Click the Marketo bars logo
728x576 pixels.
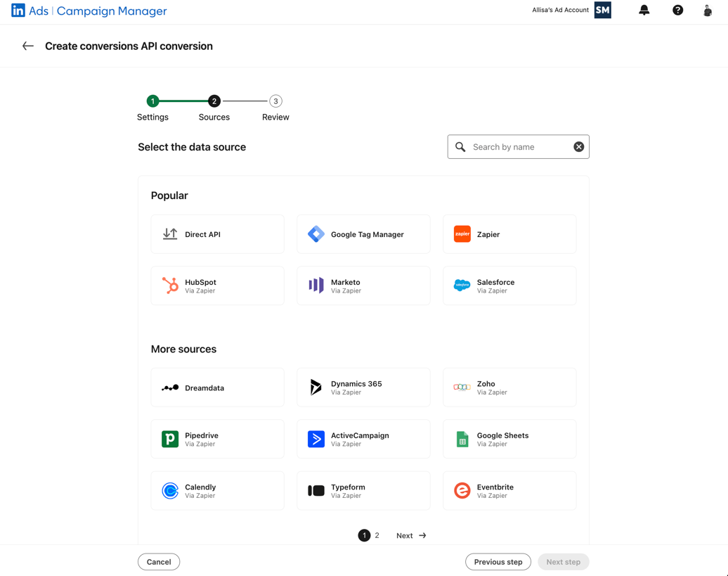tap(316, 286)
